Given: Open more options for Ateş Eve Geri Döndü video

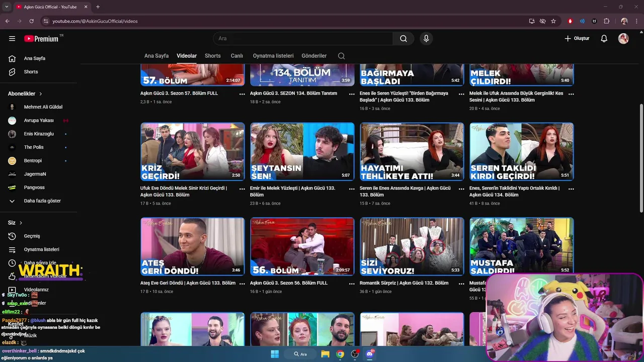Looking at the screenshot, I should (242, 284).
